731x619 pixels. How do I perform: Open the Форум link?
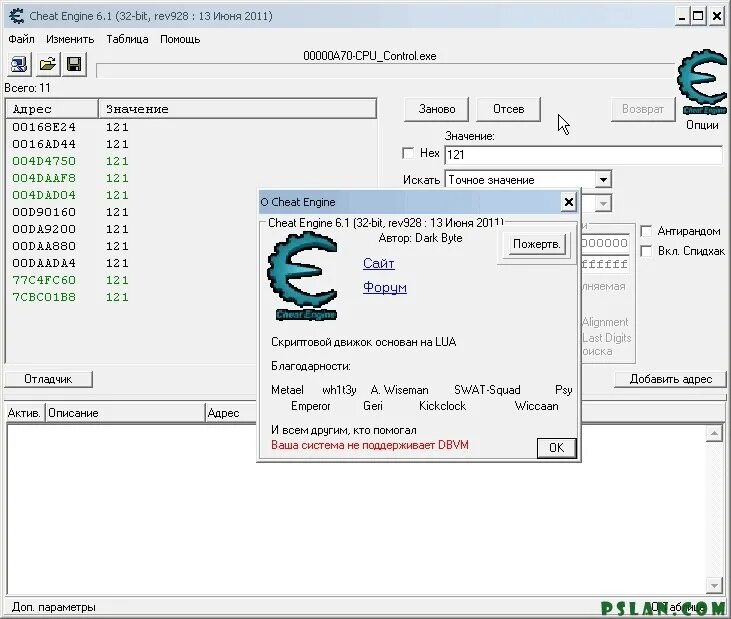[385, 287]
